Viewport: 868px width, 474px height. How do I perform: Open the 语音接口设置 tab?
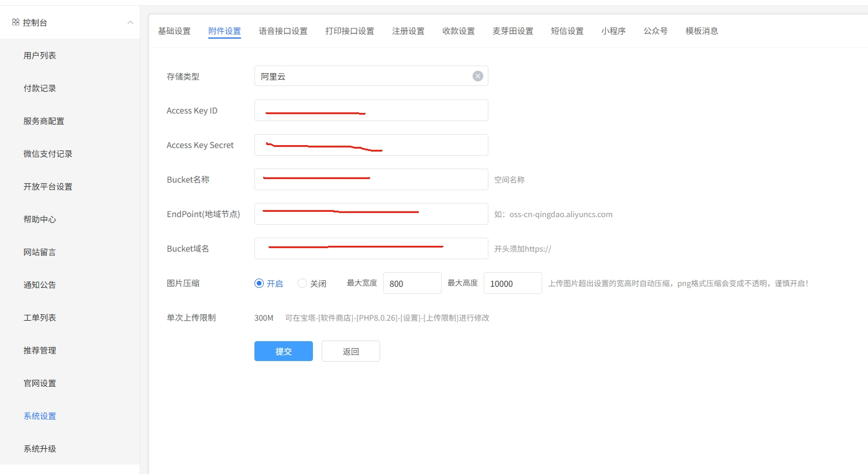[283, 31]
